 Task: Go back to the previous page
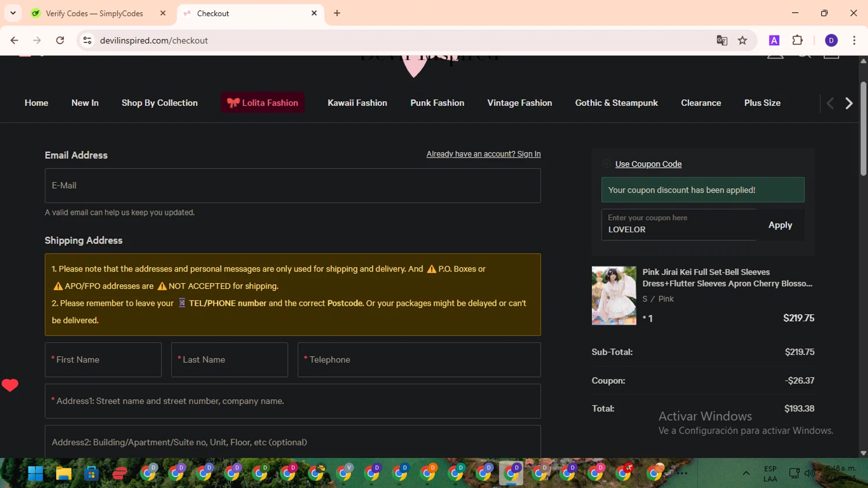(14, 41)
